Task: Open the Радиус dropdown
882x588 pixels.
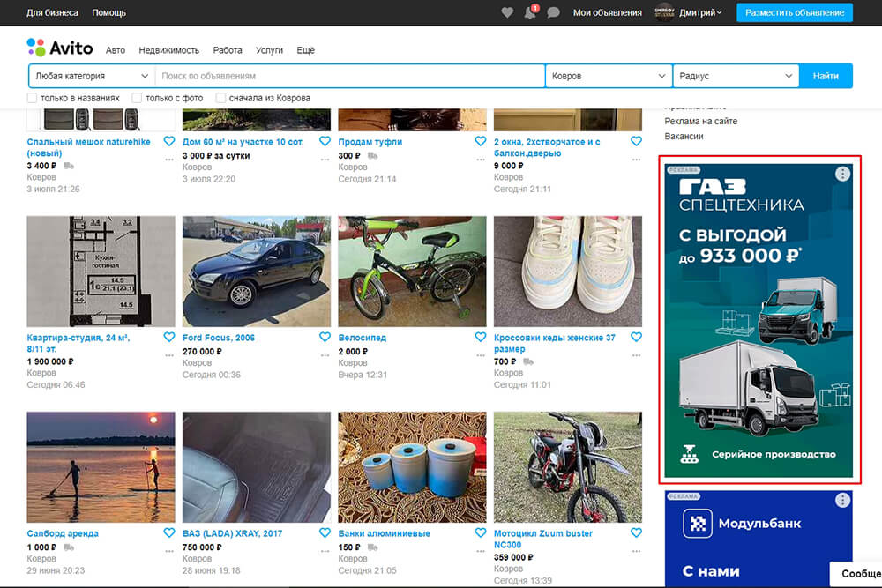Action: pyautogui.click(x=736, y=76)
